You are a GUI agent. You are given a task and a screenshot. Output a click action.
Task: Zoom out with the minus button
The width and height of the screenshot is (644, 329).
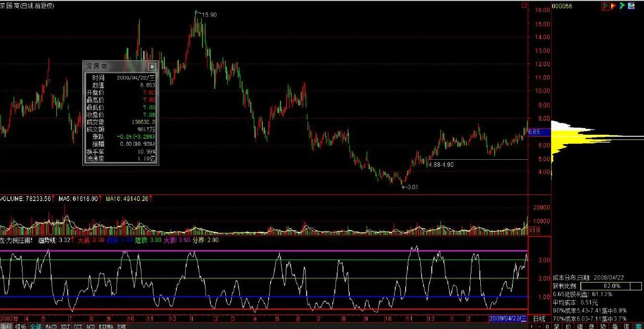coord(539,326)
